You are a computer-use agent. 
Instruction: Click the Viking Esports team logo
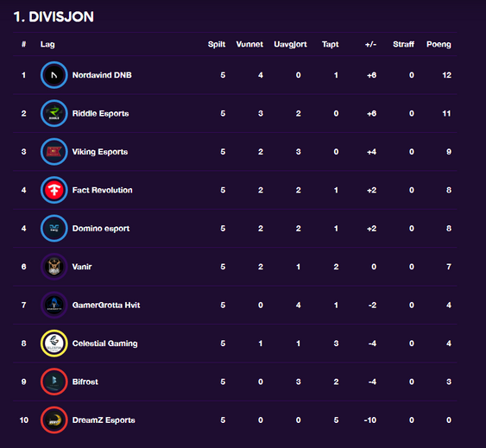[54, 152]
